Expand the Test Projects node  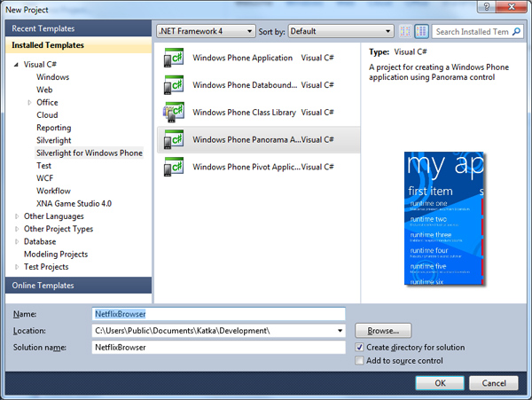17,267
